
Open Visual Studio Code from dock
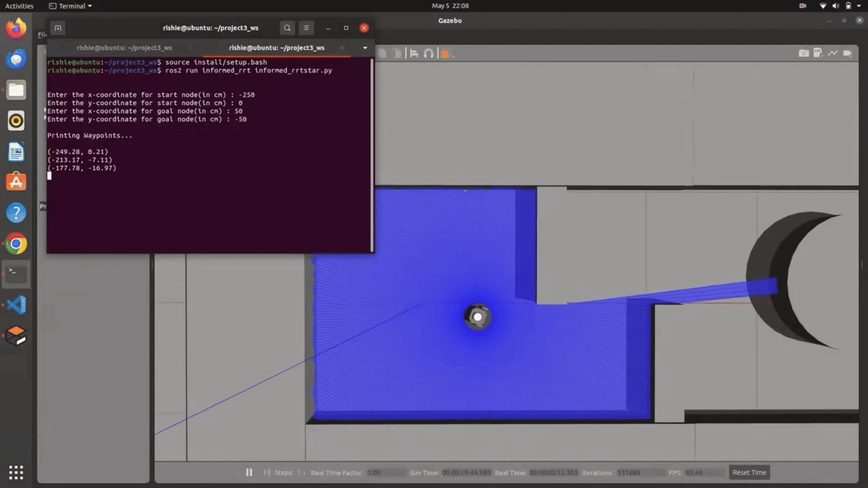click(x=16, y=305)
